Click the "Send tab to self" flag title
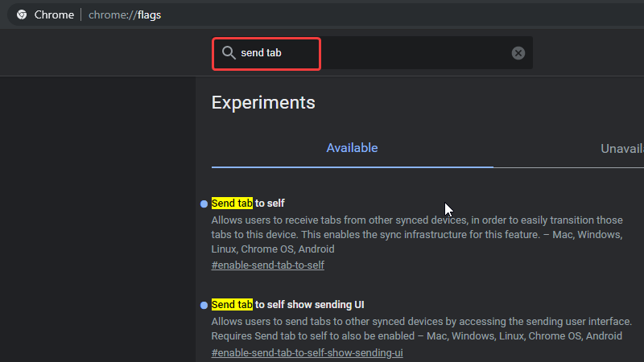Viewport: 644px width, 362px height. tap(248, 203)
